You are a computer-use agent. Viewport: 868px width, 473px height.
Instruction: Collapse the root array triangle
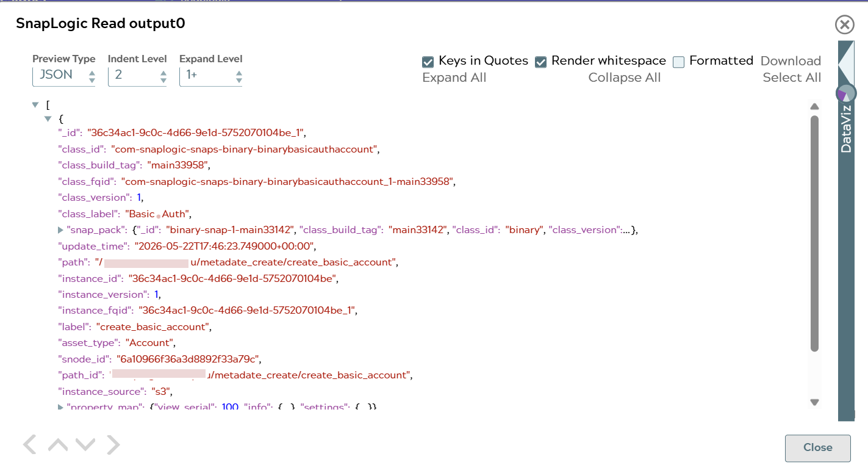[35, 105]
